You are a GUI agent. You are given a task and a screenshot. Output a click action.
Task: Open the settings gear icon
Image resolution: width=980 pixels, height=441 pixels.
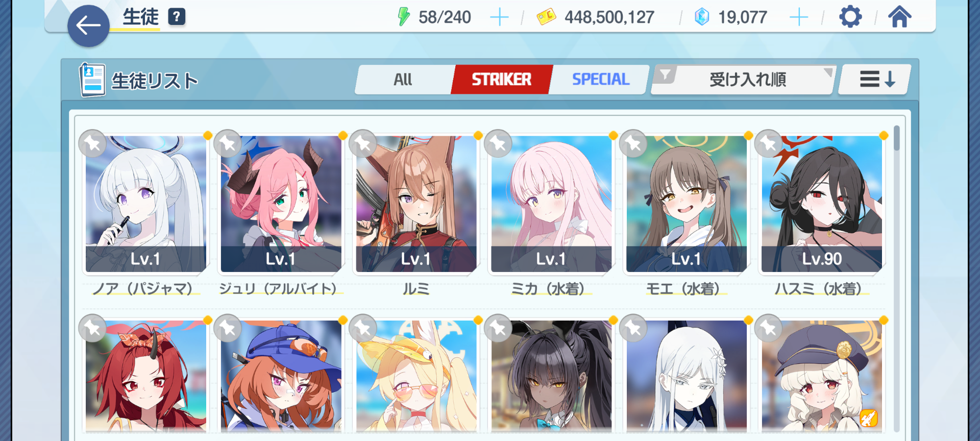coord(850,17)
